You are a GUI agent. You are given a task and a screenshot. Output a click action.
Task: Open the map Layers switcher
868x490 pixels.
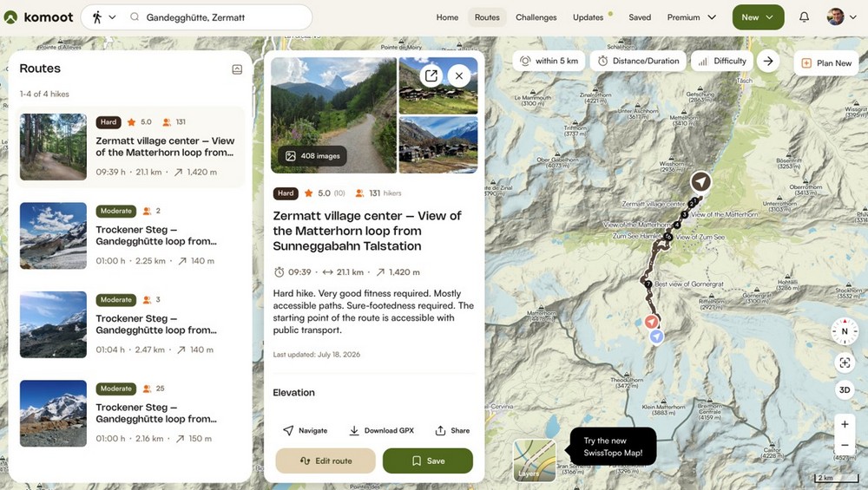(534, 461)
